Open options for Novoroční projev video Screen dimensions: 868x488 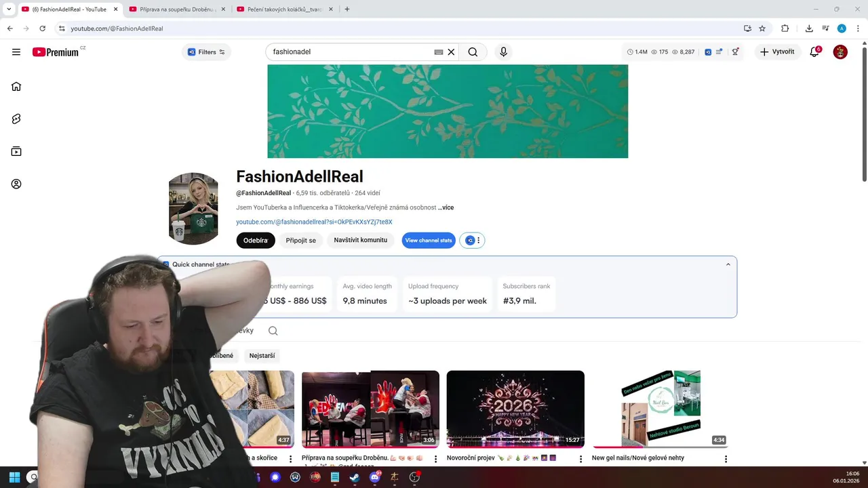[x=580, y=459]
